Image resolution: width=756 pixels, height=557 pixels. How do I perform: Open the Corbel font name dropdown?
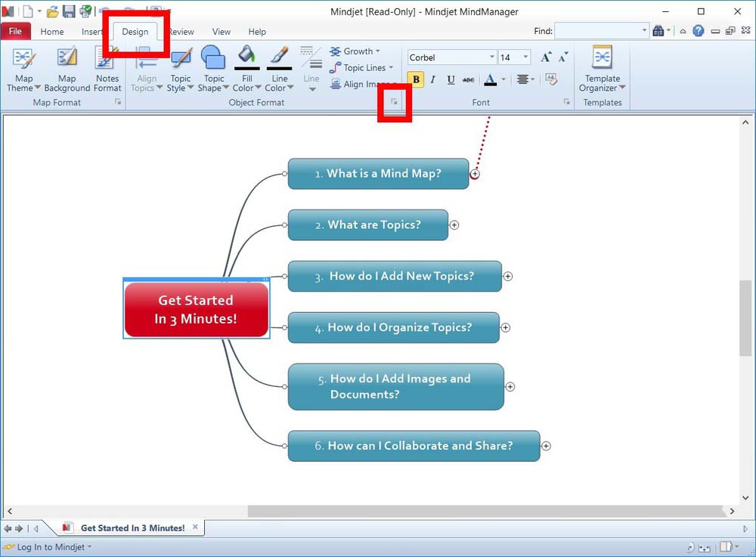click(491, 57)
